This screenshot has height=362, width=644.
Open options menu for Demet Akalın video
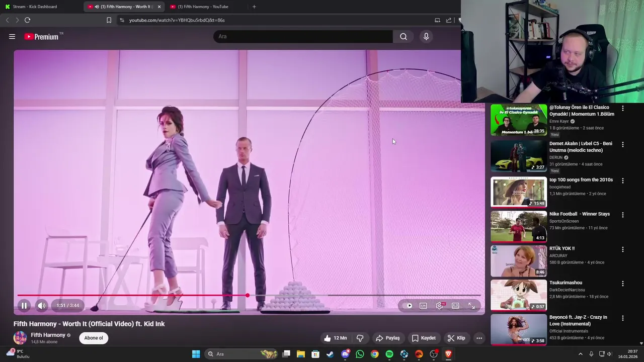(x=623, y=144)
